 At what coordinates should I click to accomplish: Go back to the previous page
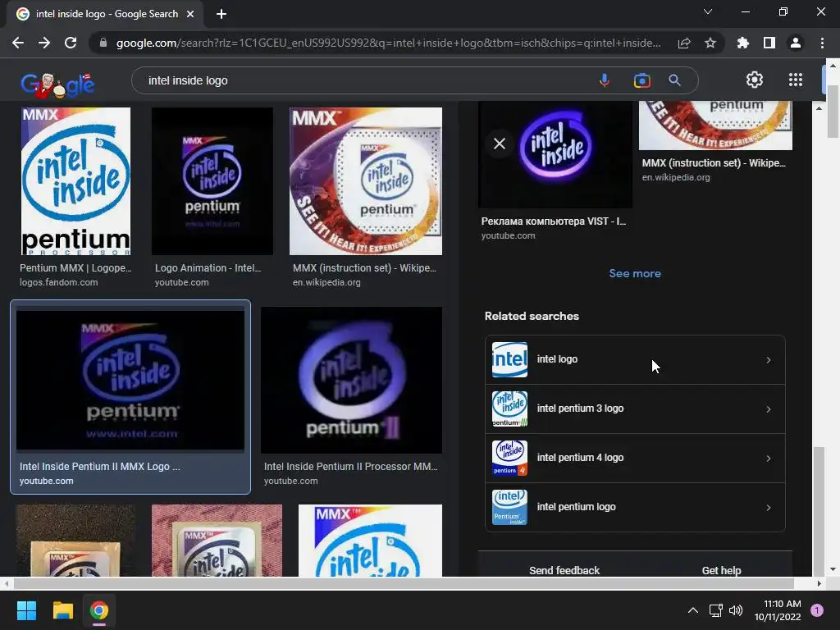18,43
